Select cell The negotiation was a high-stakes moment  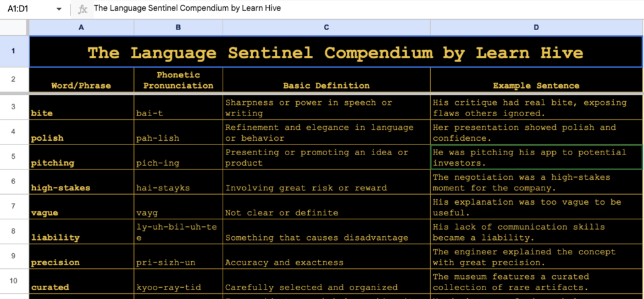point(536,182)
